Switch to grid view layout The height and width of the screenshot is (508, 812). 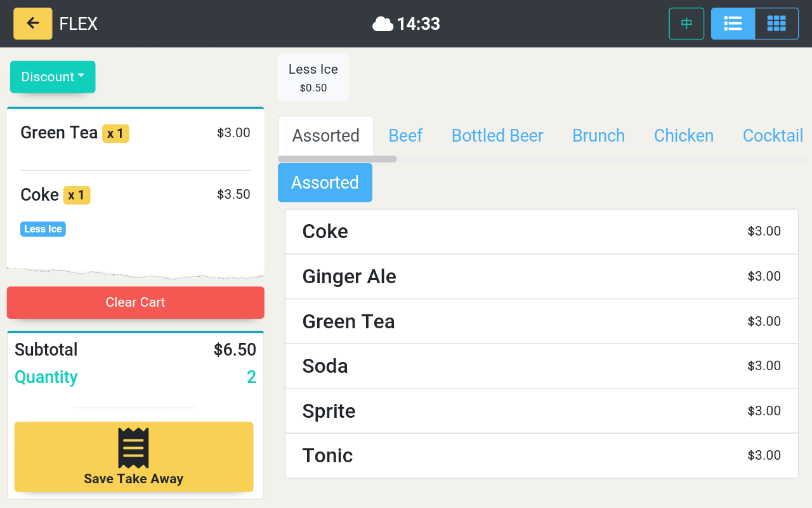pyautogui.click(x=776, y=23)
